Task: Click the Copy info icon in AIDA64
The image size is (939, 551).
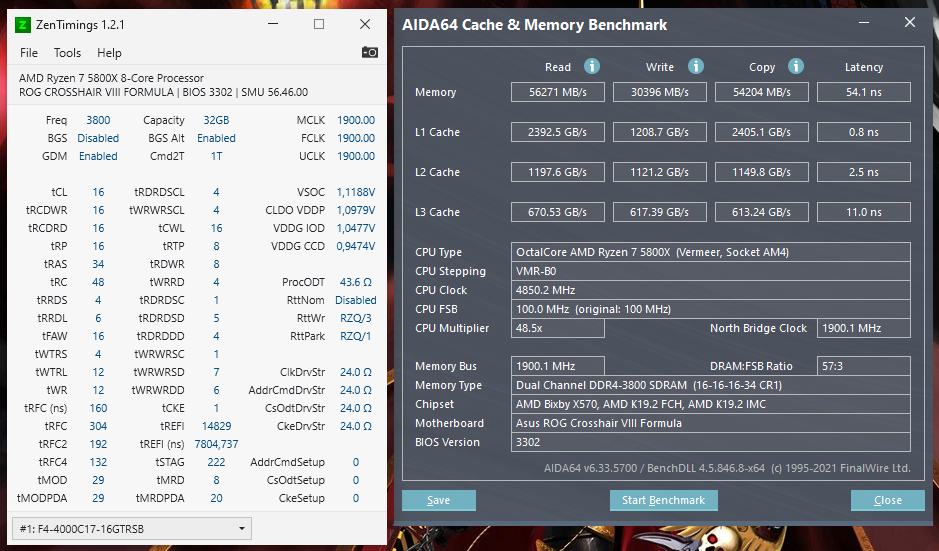Action: tap(795, 66)
